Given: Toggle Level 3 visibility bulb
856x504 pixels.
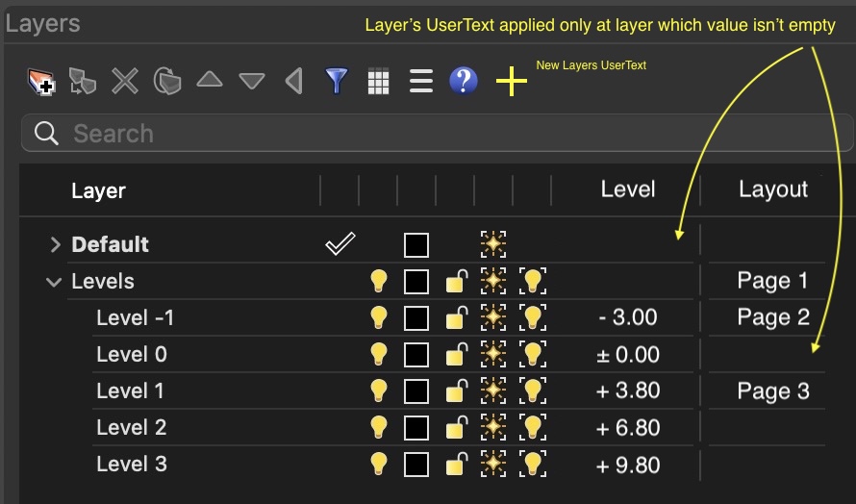Looking at the screenshot, I should point(378,465).
